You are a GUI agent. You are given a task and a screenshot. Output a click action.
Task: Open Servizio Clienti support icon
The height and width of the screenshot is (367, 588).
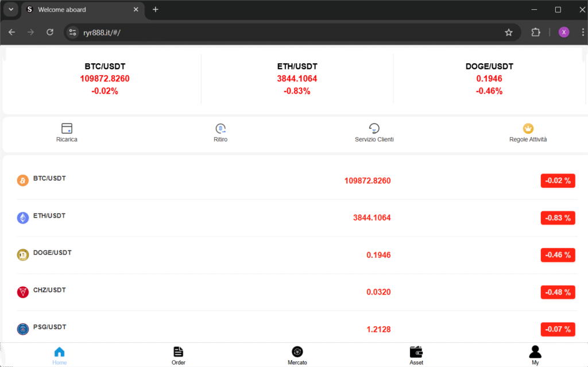click(374, 128)
